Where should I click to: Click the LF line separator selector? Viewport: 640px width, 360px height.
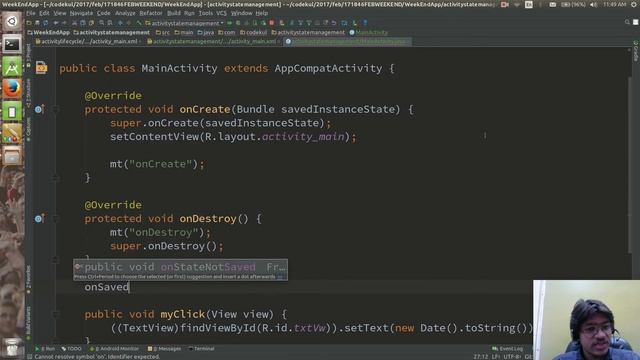pyautogui.click(x=495, y=357)
